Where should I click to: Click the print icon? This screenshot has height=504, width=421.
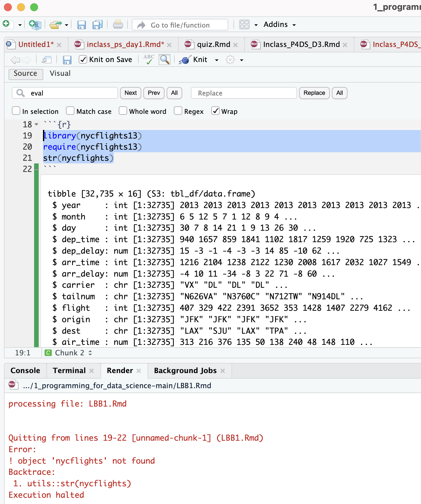pyautogui.click(x=118, y=24)
